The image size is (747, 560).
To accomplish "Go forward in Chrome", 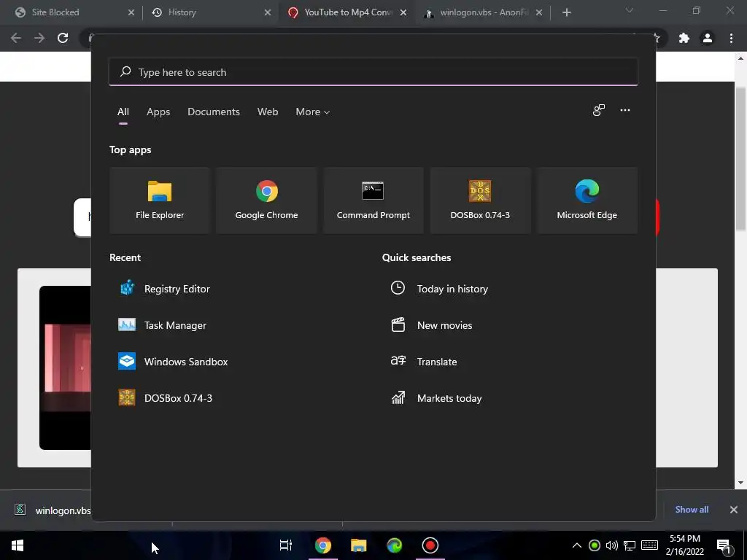I will coord(39,38).
